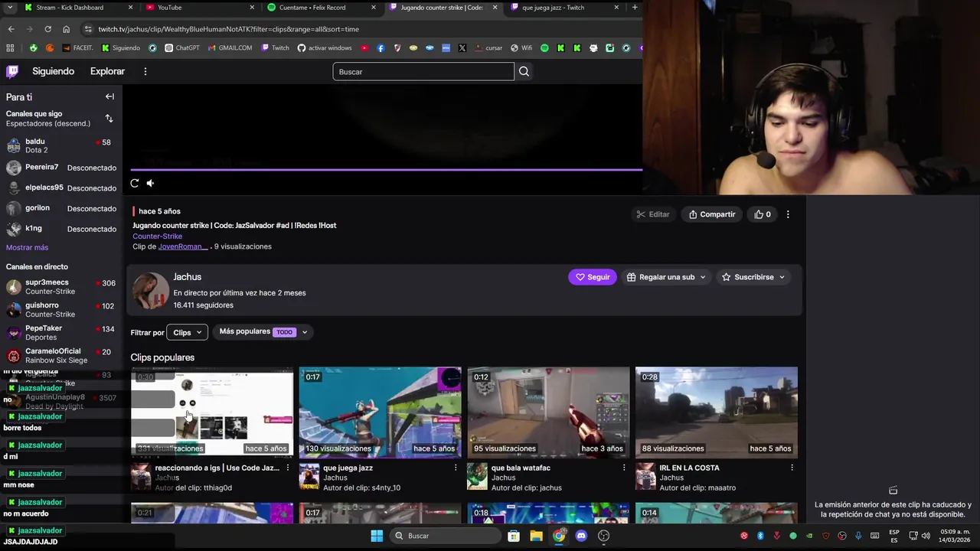
Task: Open the Regalar una sub dropdown
Action: (x=666, y=277)
